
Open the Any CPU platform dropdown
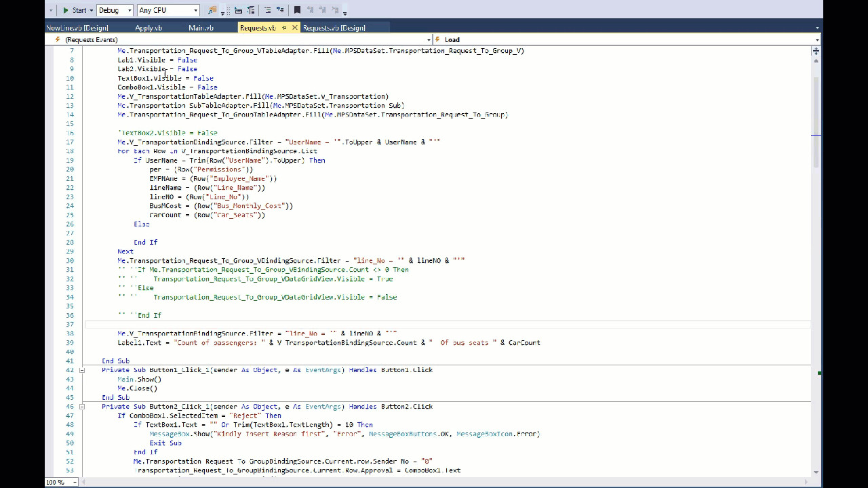click(195, 9)
